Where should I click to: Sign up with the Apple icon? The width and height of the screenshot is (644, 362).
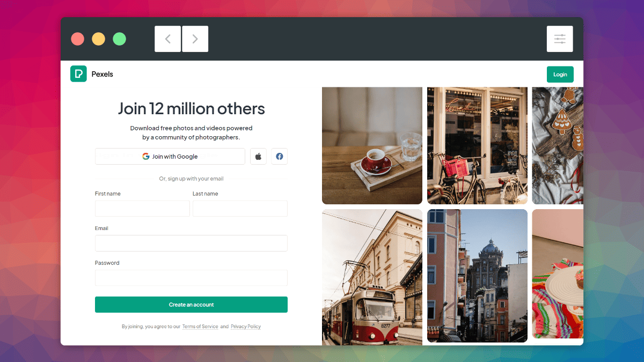coord(258,157)
